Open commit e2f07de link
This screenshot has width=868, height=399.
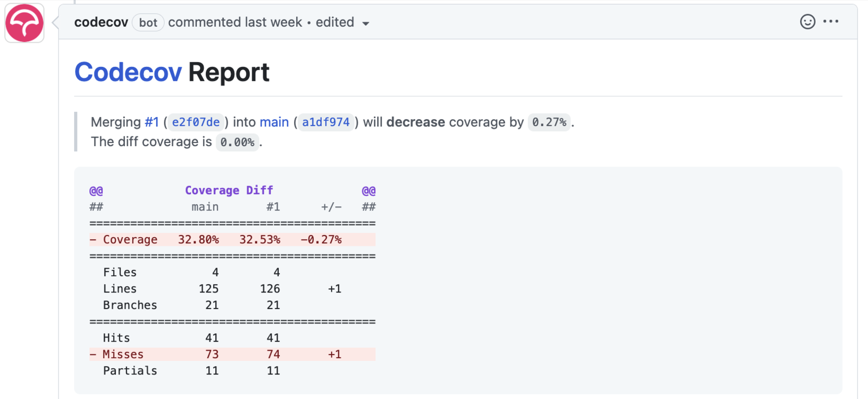click(196, 122)
